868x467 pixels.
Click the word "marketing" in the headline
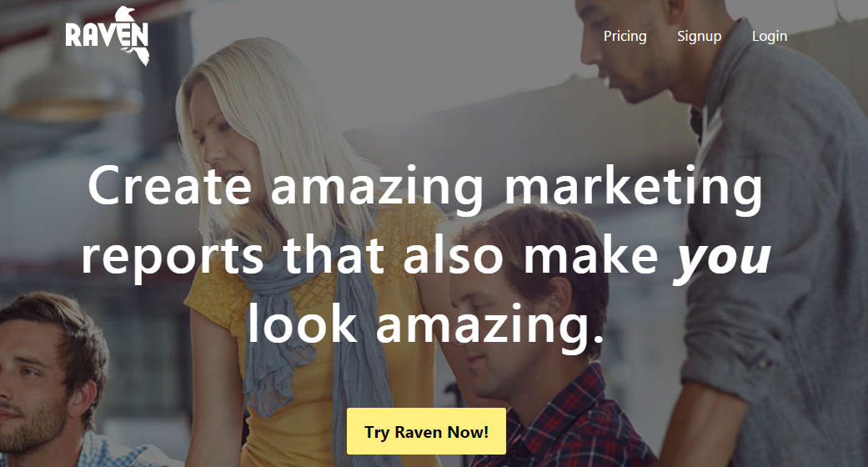point(634,189)
